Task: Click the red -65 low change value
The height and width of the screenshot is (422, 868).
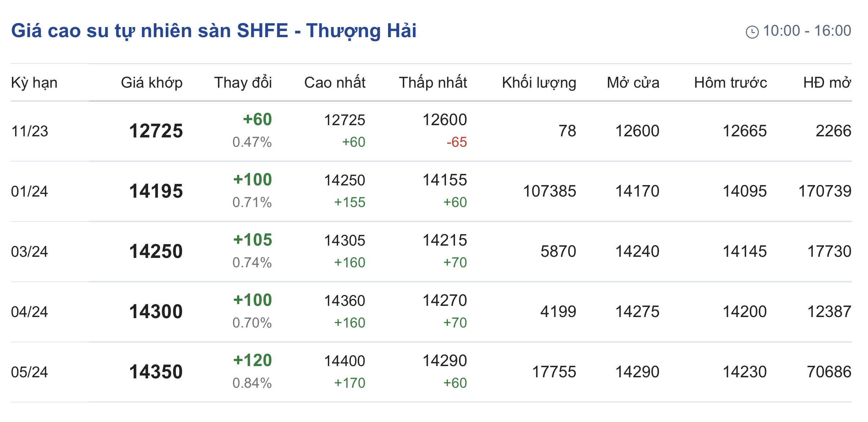Action: (x=457, y=142)
